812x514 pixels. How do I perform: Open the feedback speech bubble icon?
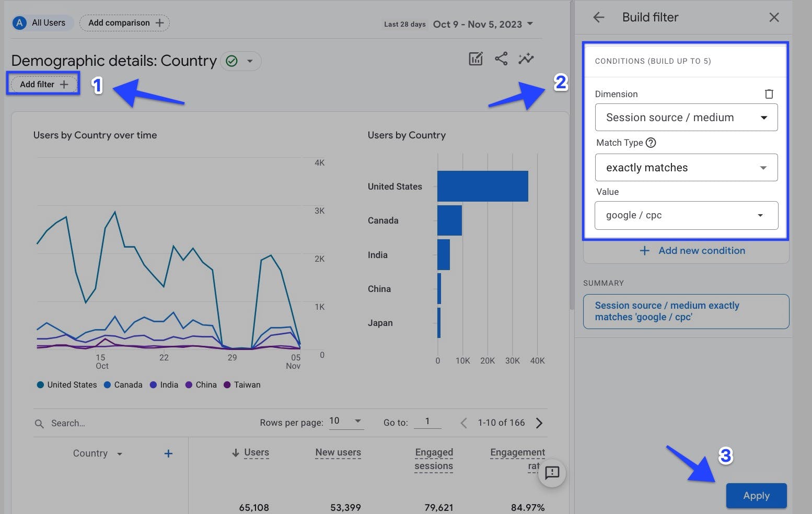551,473
